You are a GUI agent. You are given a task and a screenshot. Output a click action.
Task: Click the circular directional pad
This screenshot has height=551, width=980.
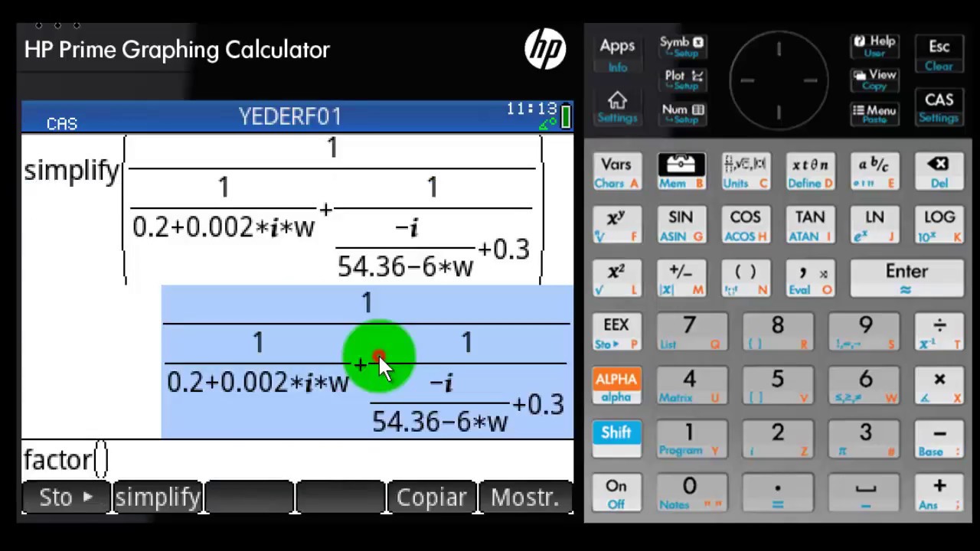click(779, 80)
